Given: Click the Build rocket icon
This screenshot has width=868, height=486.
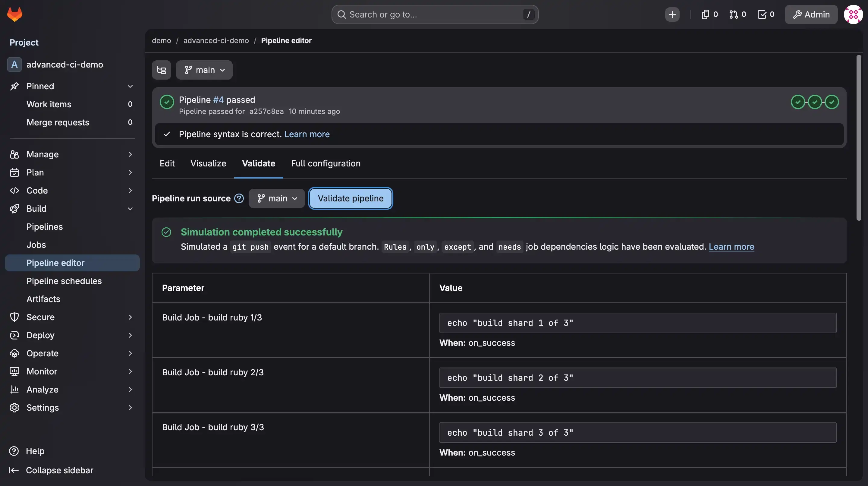Looking at the screenshot, I should point(14,209).
